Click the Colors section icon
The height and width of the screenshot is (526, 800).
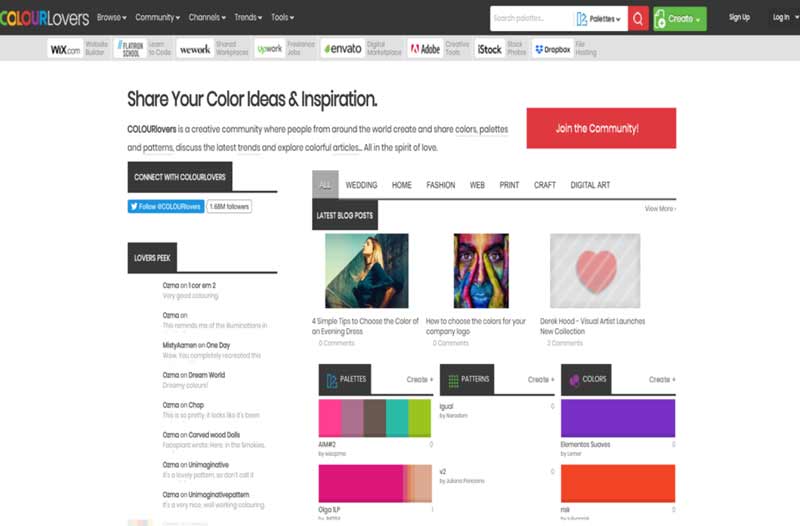coord(574,380)
